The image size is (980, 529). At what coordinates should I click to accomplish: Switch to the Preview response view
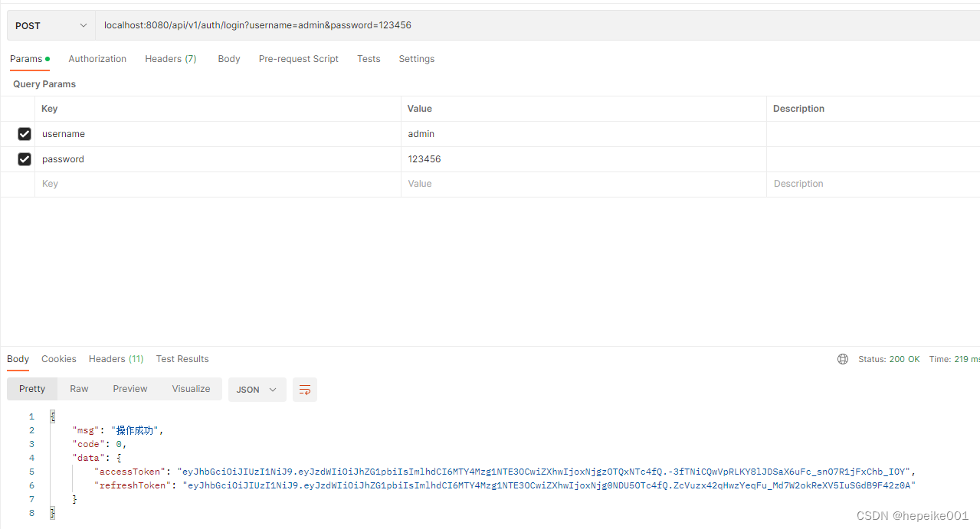(129, 389)
